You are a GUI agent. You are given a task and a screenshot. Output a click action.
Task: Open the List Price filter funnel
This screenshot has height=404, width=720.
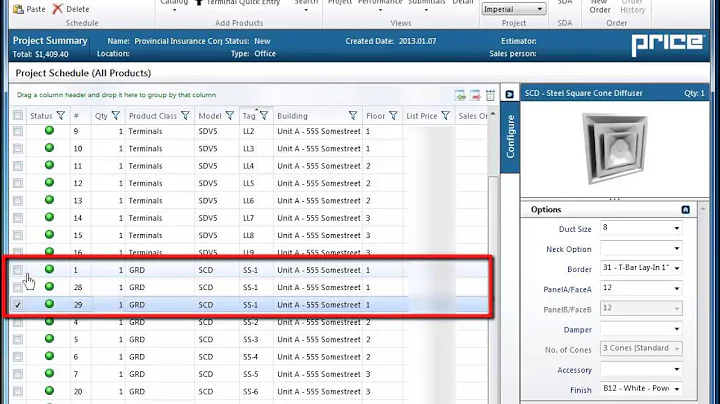click(x=445, y=116)
